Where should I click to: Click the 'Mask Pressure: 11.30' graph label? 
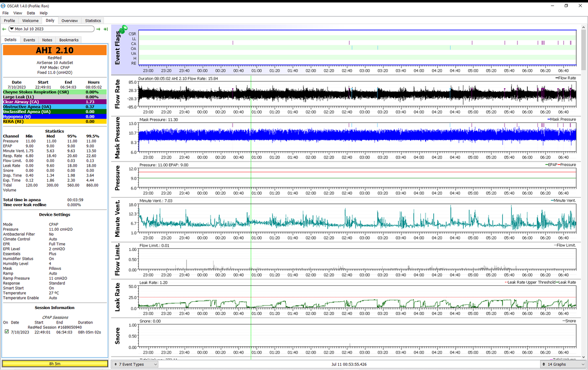coord(159,120)
